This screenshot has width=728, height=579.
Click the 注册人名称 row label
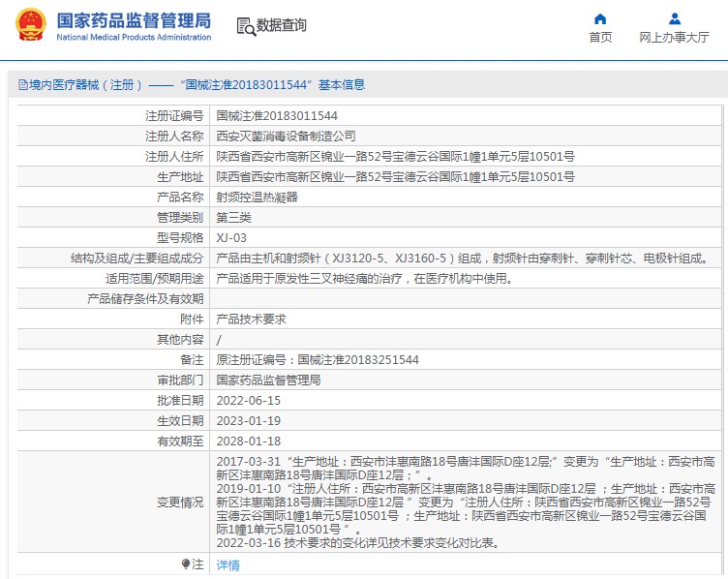174,137
